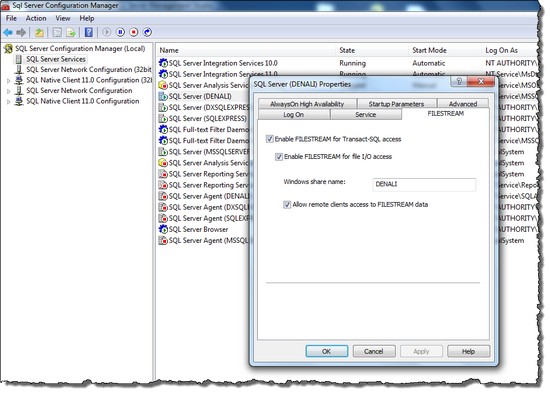Click the Show/Hide console tree icon
The image size is (550, 393).
tap(57, 33)
